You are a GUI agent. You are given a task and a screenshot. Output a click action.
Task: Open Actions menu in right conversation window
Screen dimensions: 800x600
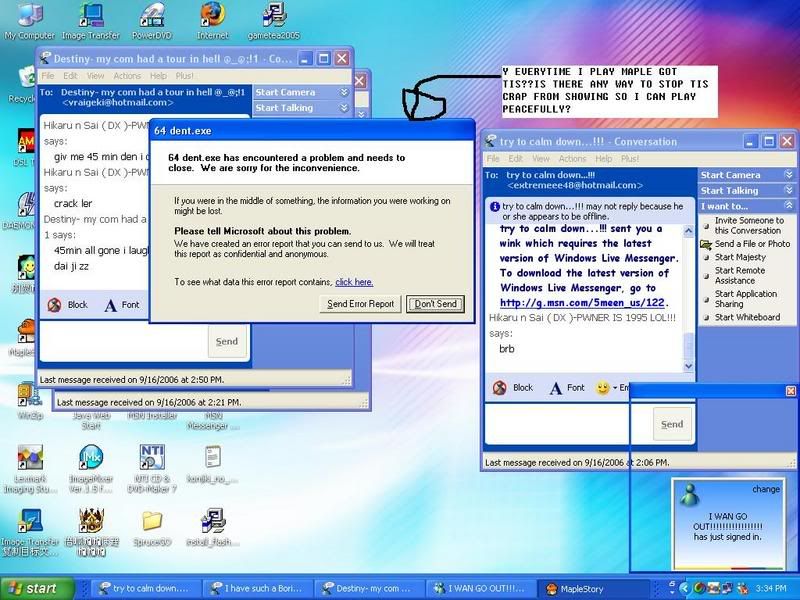tap(572, 159)
